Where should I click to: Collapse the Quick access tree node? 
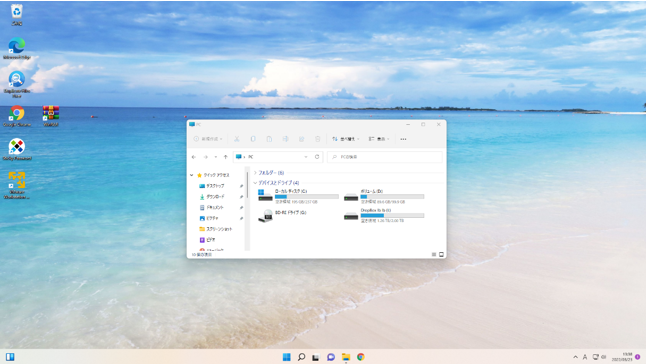pos(192,175)
